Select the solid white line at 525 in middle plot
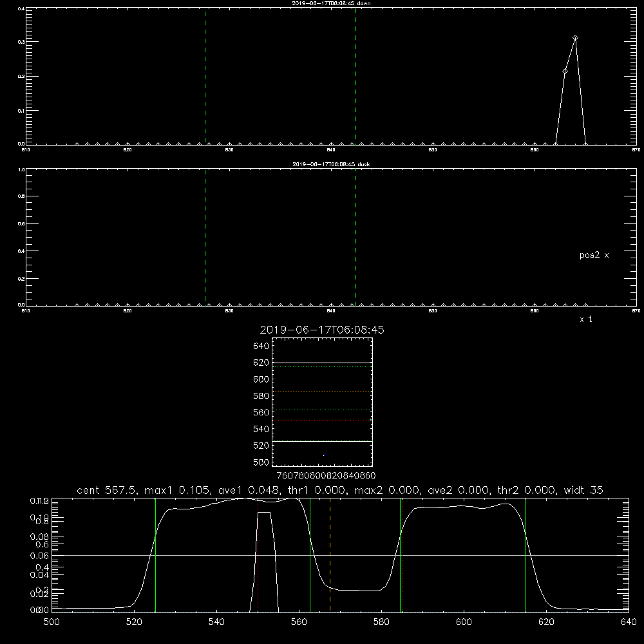Image resolution: width=644 pixels, height=644 pixels. pos(322,442)
